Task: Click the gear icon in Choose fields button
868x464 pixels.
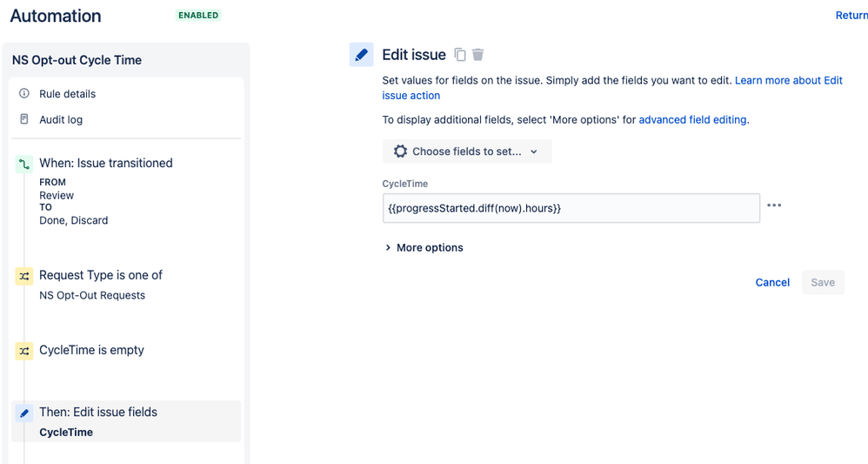Action: 400,151
